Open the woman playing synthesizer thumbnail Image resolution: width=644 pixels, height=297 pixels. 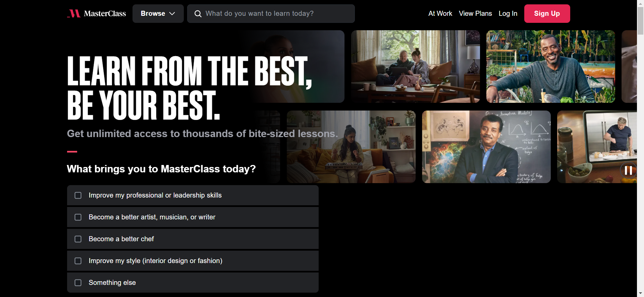(351, 147)
